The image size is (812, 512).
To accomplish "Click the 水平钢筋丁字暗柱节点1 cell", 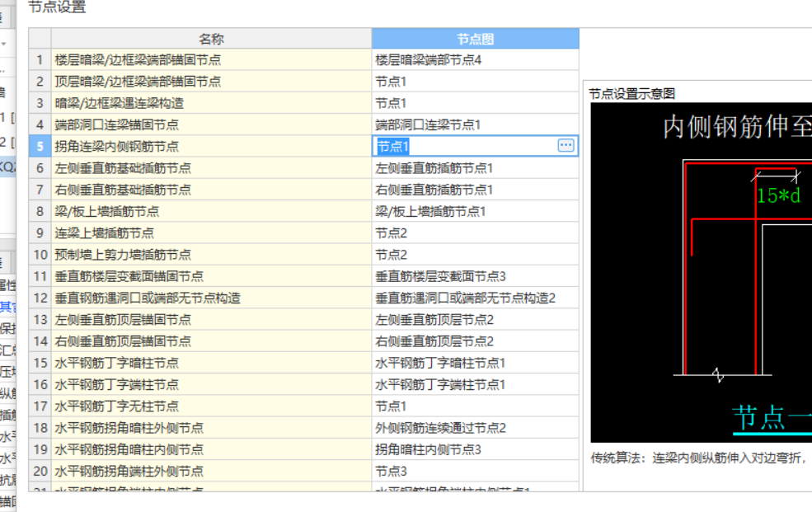I will [475, 363].
